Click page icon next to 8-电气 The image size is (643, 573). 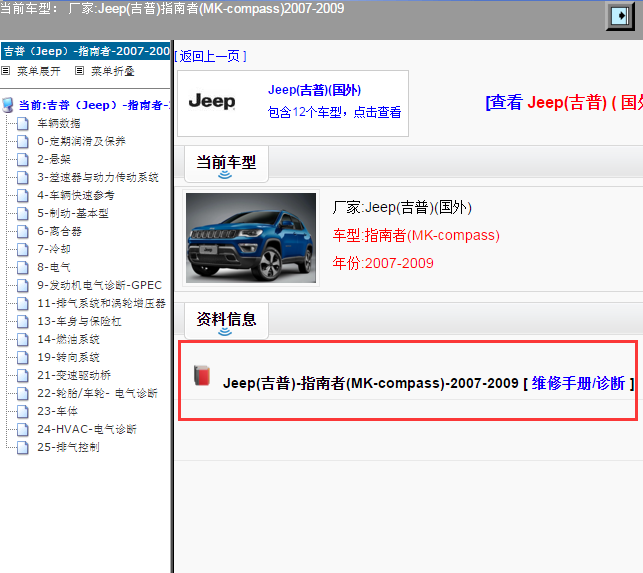(x=23, y=267)
